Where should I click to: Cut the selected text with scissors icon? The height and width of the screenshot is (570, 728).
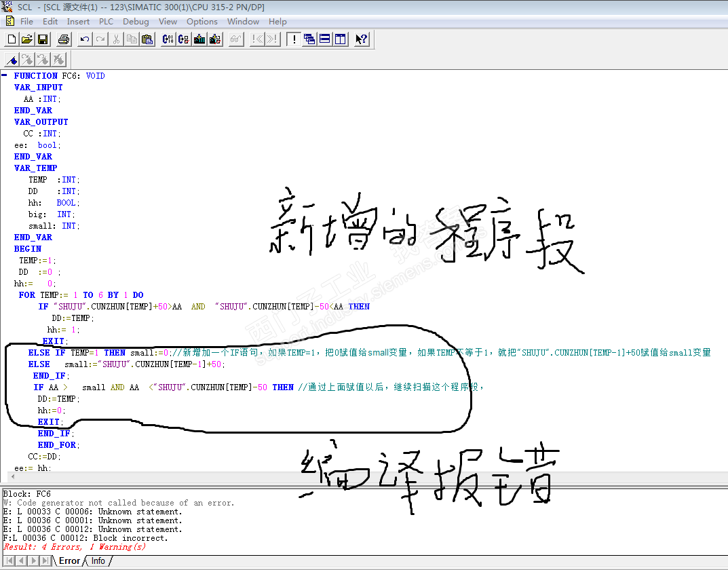pos(116,39)
